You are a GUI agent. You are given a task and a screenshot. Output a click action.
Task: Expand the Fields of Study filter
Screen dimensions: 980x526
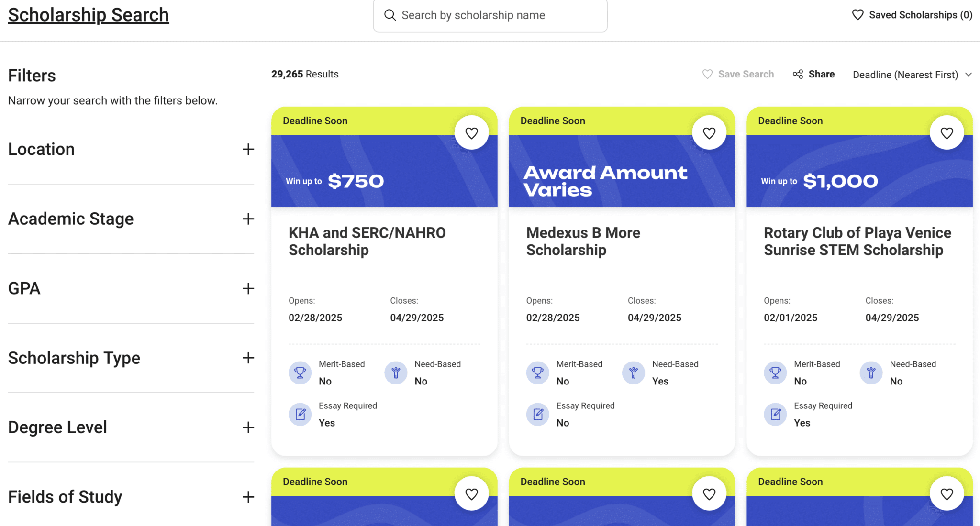click(x=248, y=497)
